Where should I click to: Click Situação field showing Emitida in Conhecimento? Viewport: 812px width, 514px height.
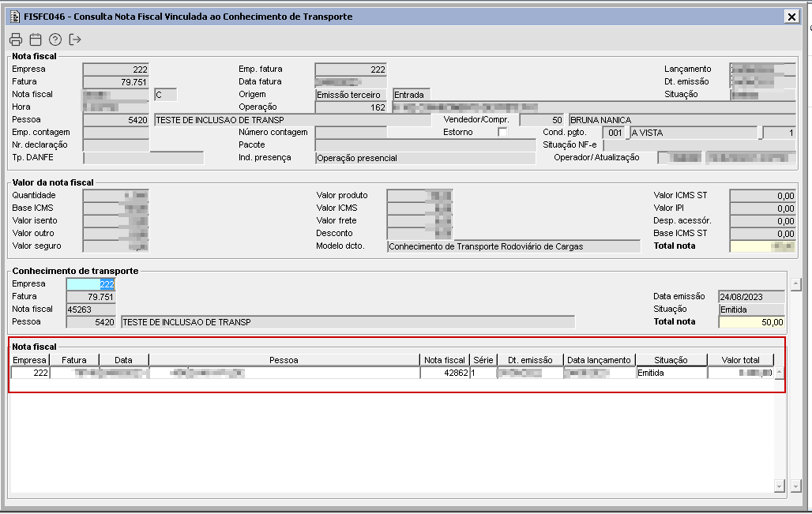click(x=751, y=310)
